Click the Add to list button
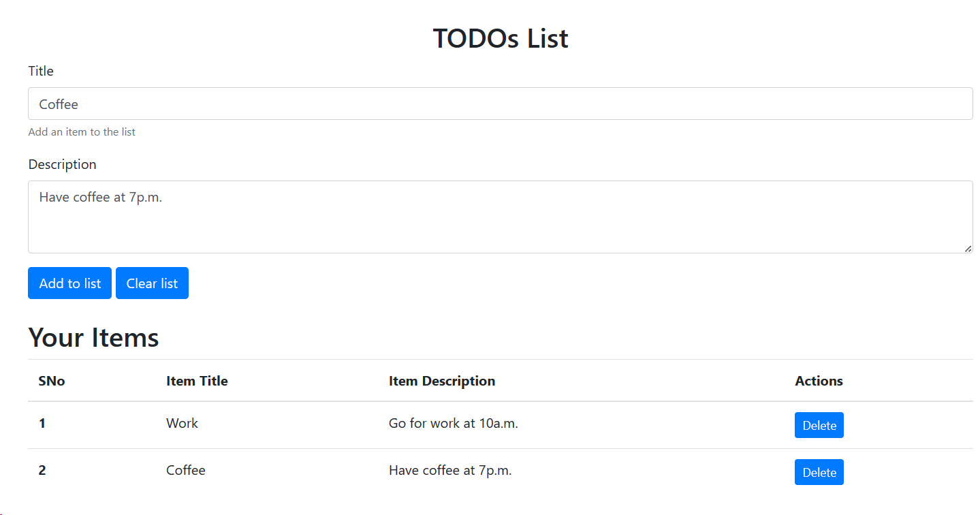The height and width of the screenshot is (515, 980). [x=69, y=283]
